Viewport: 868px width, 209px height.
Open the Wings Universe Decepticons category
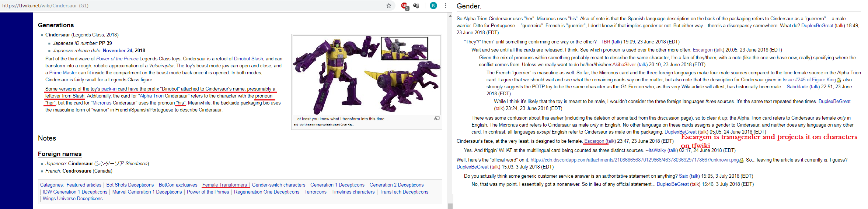73,198
